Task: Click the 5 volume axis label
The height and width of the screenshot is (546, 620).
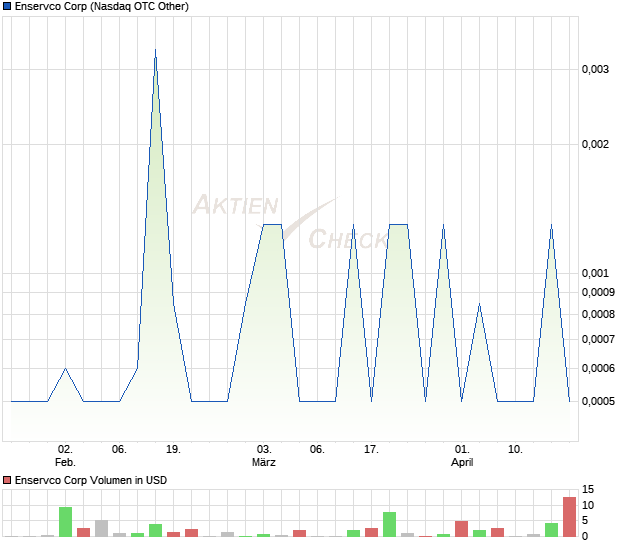Action: (585, 521)
